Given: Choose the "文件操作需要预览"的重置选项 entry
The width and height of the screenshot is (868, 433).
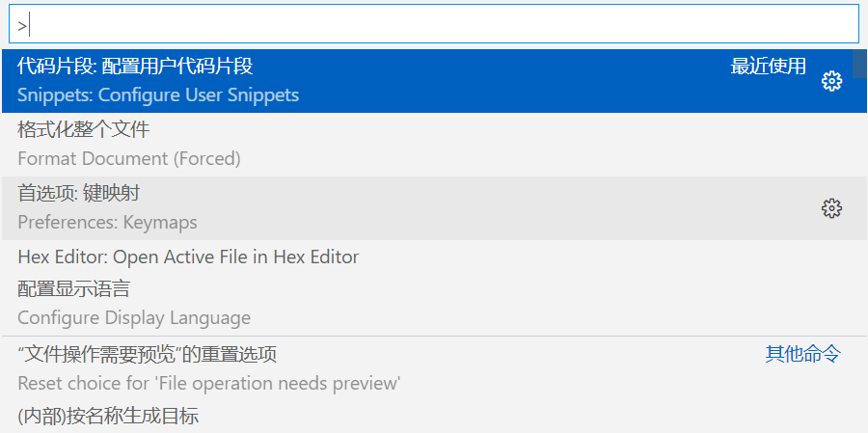Looking at the screenshot, I should 148,354.
